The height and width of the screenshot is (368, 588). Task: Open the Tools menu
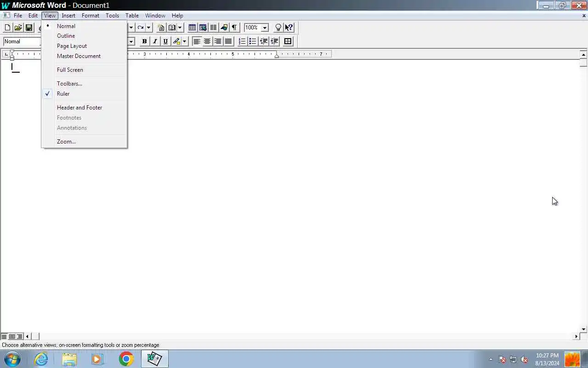click(x=112, y=16)
